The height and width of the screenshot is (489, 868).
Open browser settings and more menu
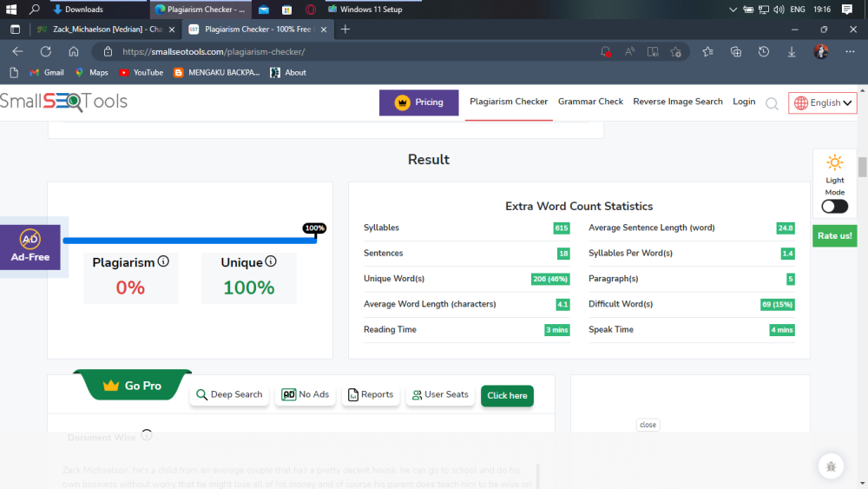(x=851, y=51)
